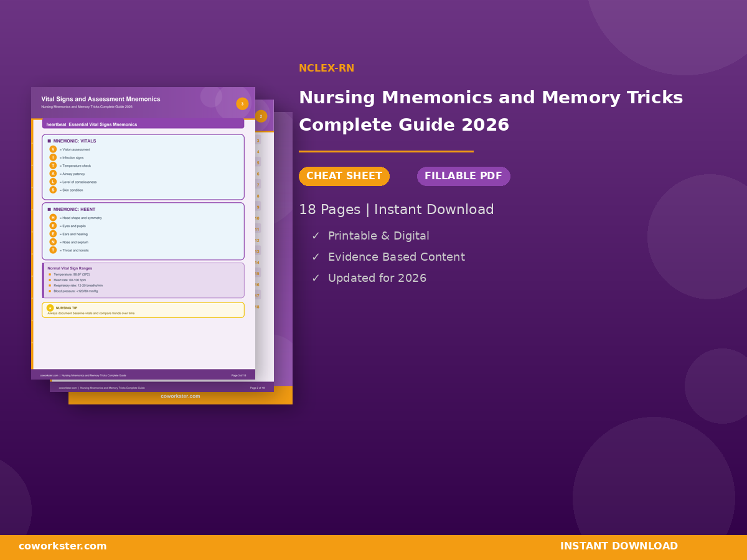Click the 'Page 2 of 18' footer text
Screen dimensions: 747x560
pyautogui.click(x=257, y=388)
